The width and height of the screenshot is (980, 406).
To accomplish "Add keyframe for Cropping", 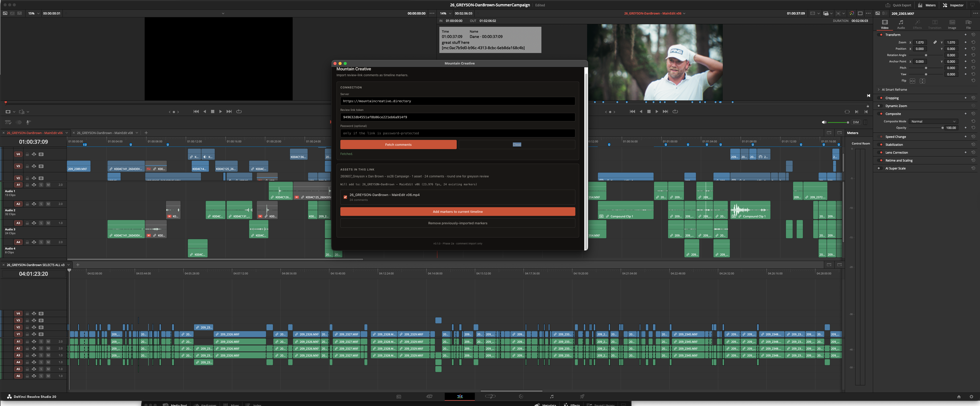I will [965, 98].
